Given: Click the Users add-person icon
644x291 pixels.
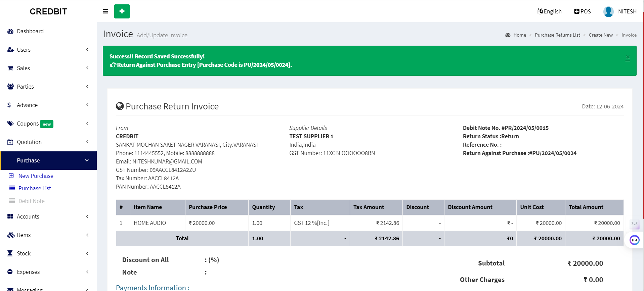Looking at the screenshot, I should (x=10, y=50).
